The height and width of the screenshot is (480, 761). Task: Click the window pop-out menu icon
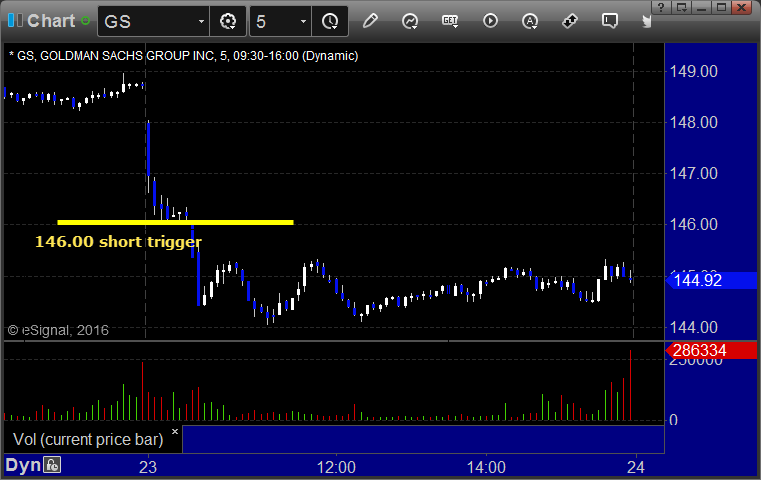(681, 7)
